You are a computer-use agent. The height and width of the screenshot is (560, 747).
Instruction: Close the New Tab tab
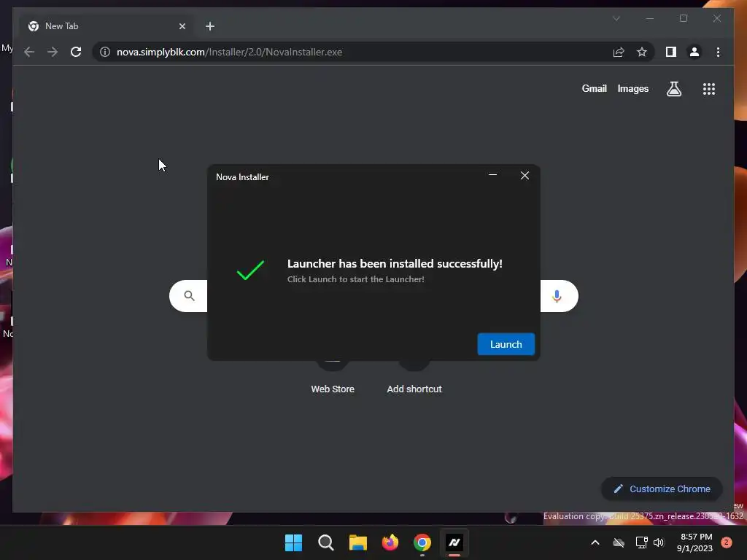(x=182, y=26)
